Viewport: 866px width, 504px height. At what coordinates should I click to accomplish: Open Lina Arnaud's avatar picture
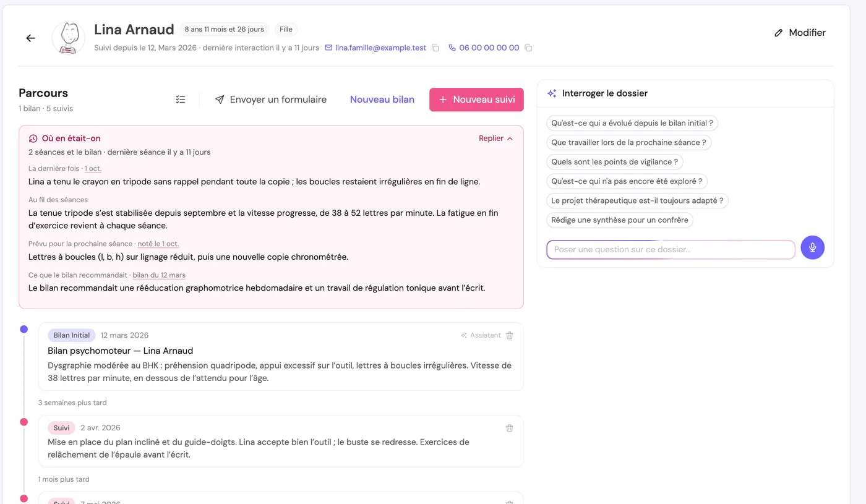(x=69, y=38)
